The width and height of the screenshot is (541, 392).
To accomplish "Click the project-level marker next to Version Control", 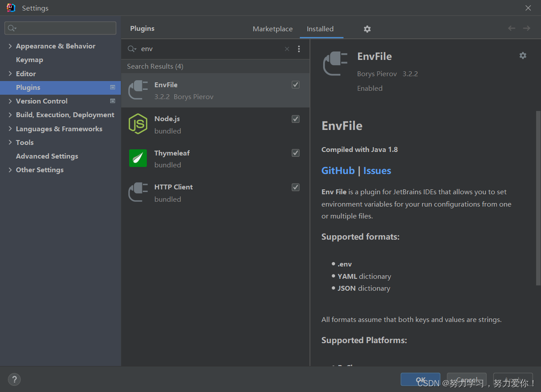I will coord(112,101).
